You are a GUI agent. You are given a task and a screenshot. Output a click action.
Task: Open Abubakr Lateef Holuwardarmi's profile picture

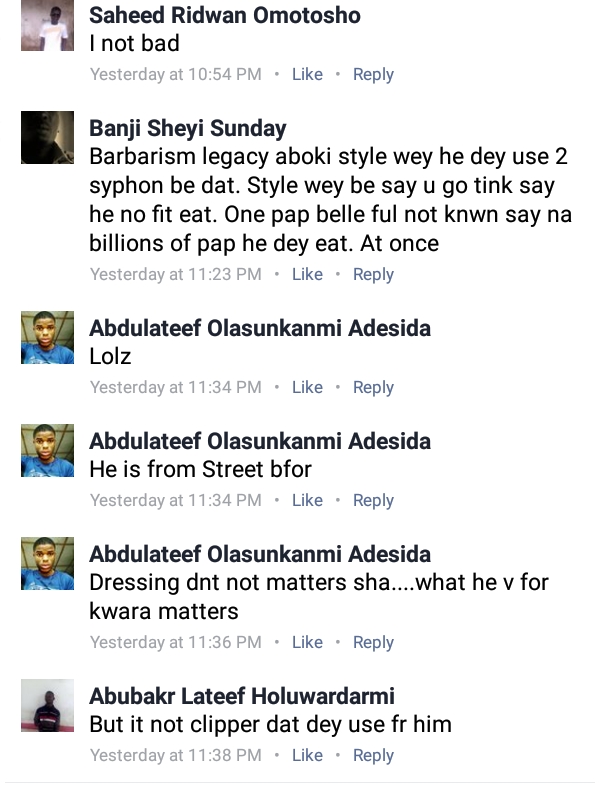pyautogui.click(x=47, y=711)
